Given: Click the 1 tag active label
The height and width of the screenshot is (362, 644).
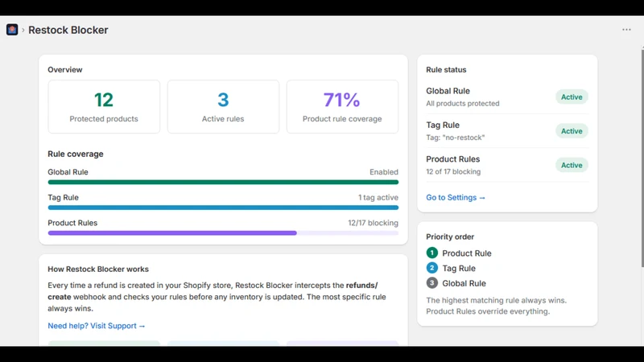Looking at the screenshot, I should coord(378,197).
